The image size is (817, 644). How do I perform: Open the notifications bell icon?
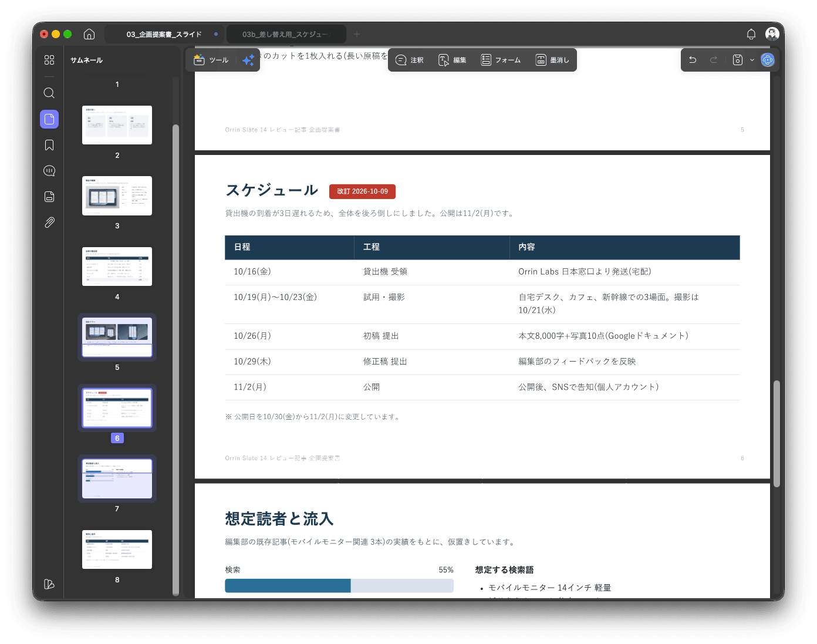tap(751, 34)
